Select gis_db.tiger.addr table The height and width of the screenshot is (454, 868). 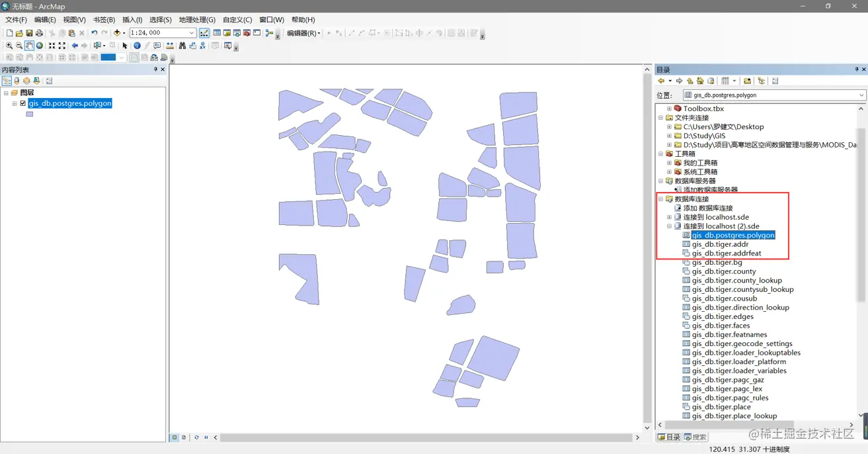(x=720, y=244)
